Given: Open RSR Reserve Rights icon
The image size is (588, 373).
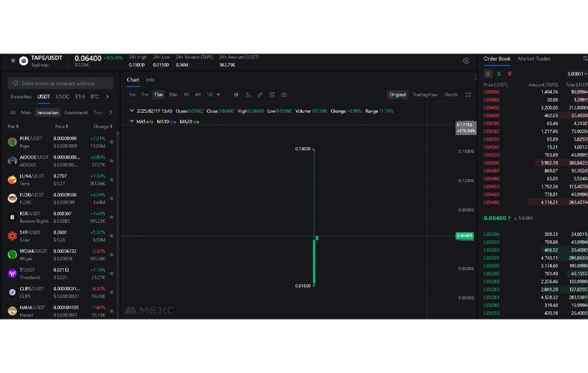Looking at the screenshot, I should (x=12, y=217).
